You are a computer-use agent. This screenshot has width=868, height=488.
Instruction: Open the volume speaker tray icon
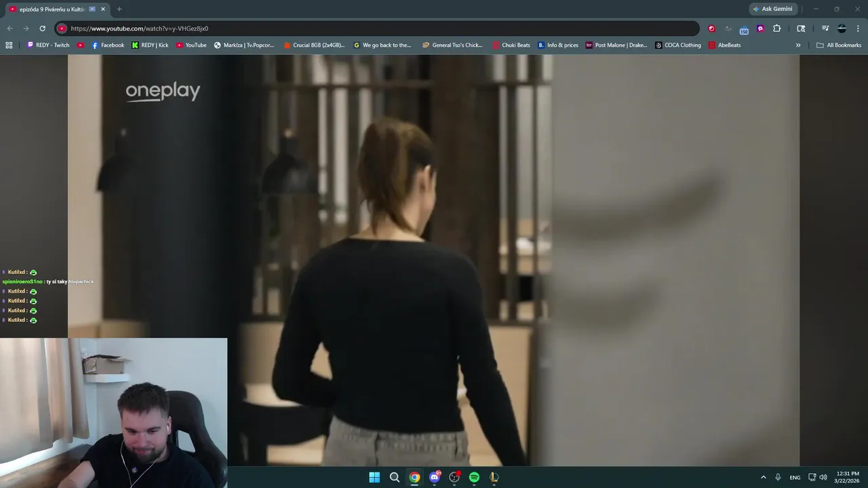(823, 477)
